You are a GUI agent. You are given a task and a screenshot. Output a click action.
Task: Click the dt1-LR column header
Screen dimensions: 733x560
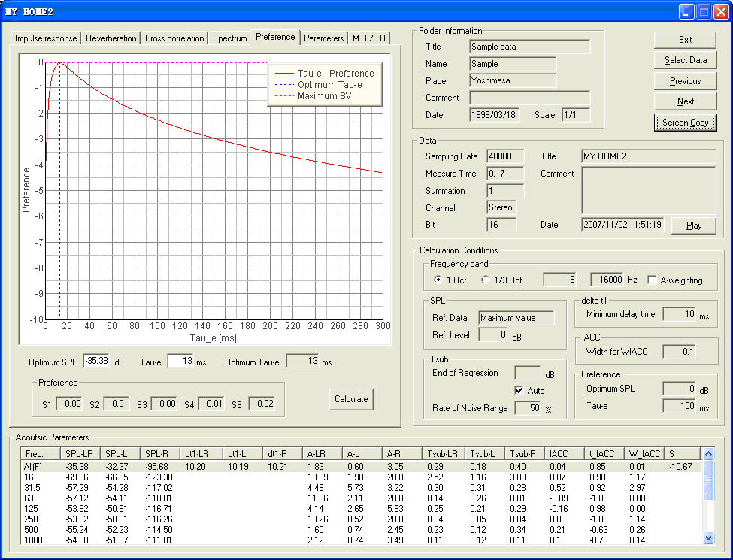click(201, 454)
